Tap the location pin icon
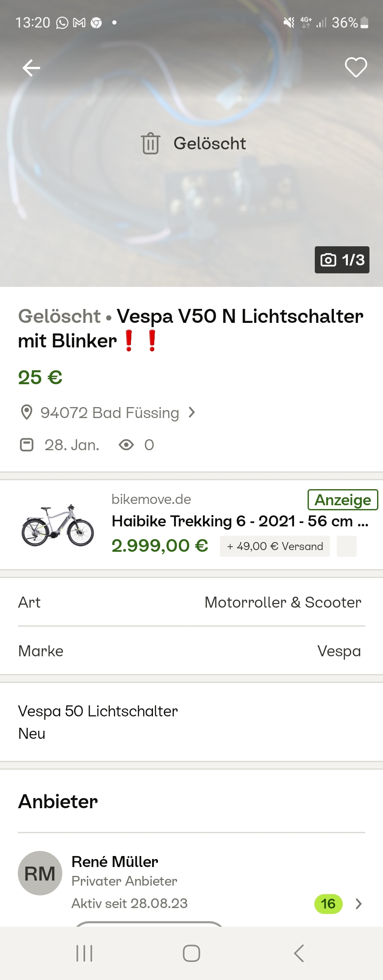This screenshot has height=980, width=383. (x=27, y=413)
